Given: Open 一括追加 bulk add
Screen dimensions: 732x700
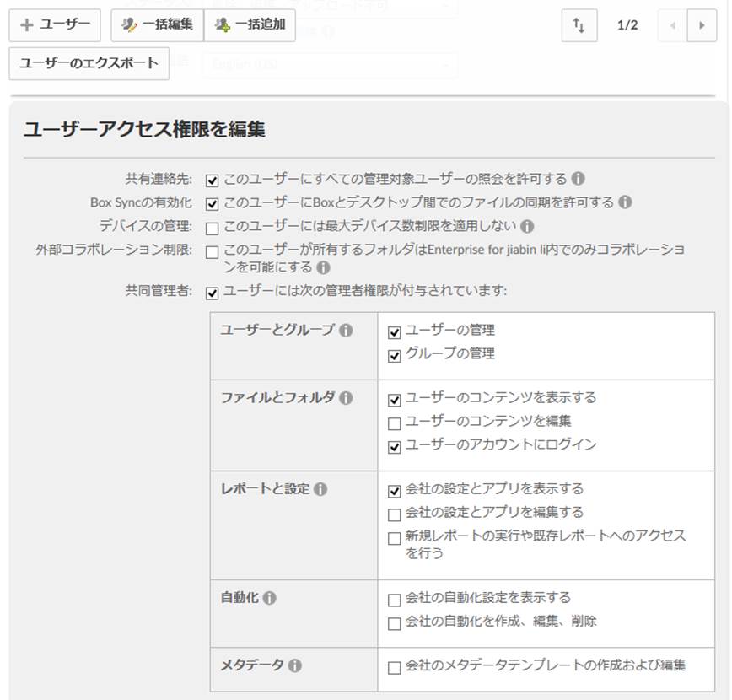Looking at the screenshot, I should tap(250, 24).
